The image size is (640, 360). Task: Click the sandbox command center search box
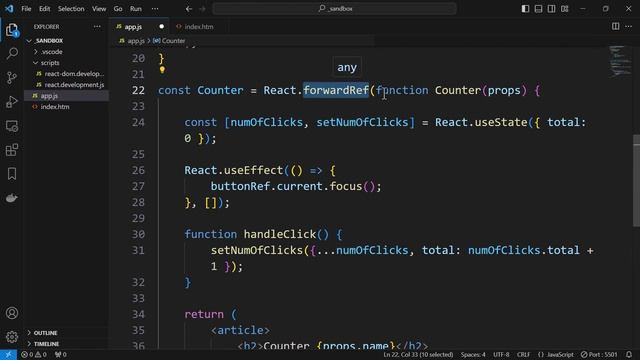(x=334, y=9)
